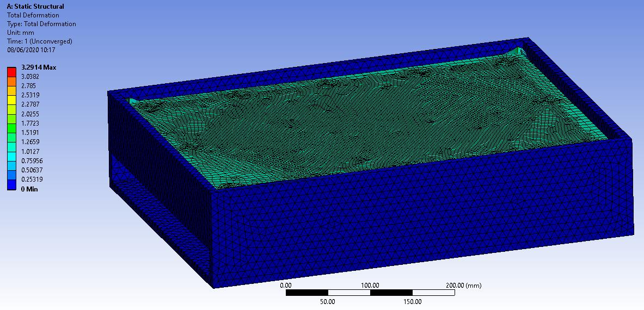Viewport: 644px width, 310px height.
Task: Select the '0.50637' legend value
Action: tap(31, 170)
